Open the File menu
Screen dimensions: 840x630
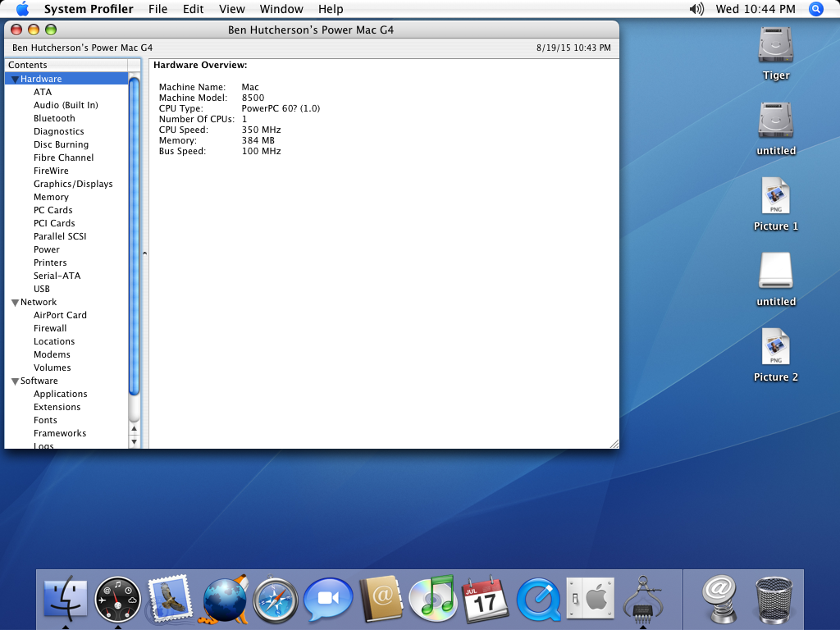(157, 9)
